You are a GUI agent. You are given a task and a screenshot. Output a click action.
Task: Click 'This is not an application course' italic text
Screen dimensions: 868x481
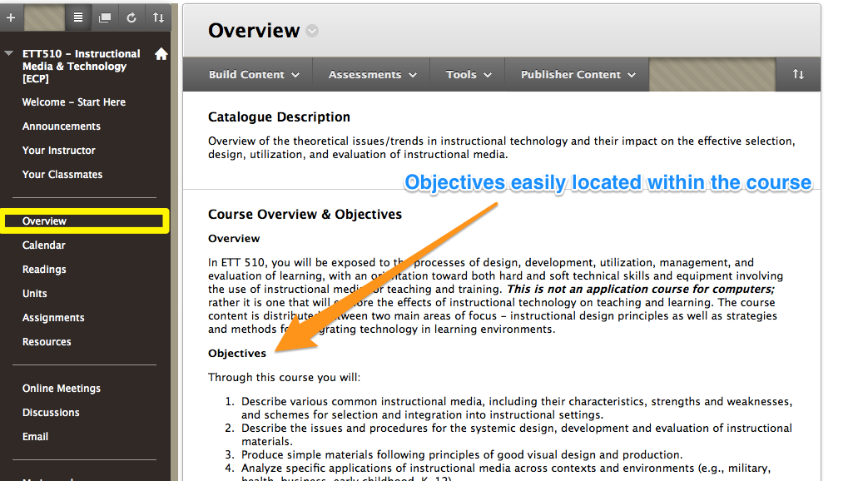(x=641, y=290)
